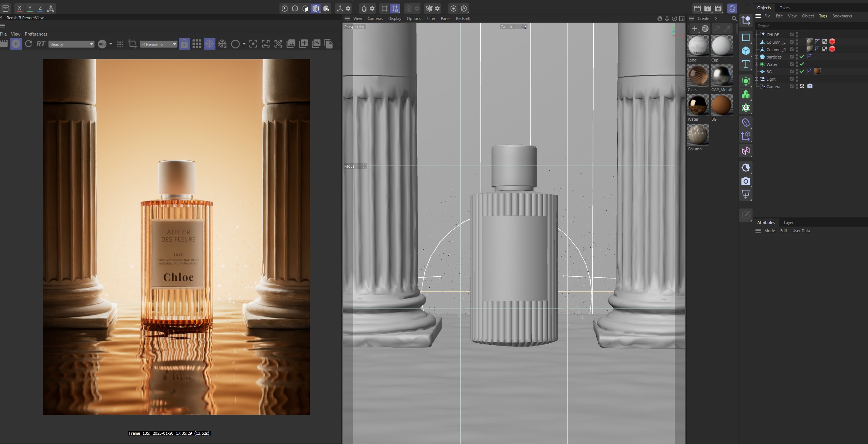
Task: Toggle Z axis lock
Action: click(40, 8)
